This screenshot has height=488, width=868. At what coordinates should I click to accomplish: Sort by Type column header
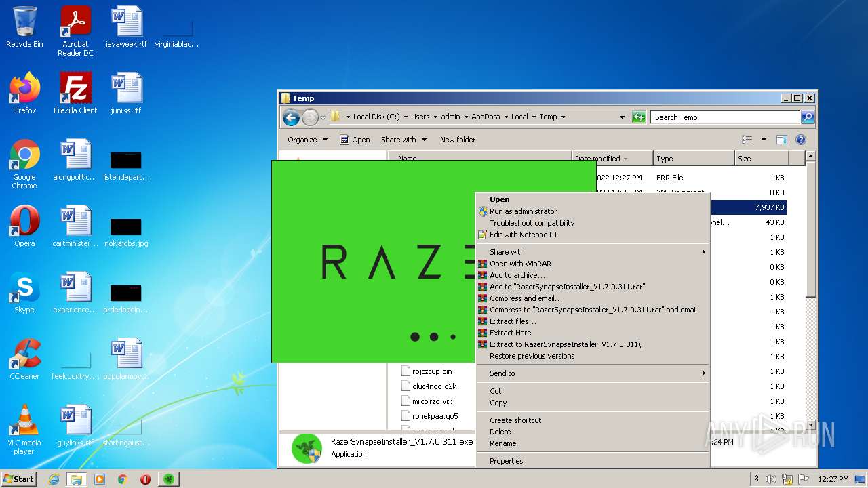694,159
